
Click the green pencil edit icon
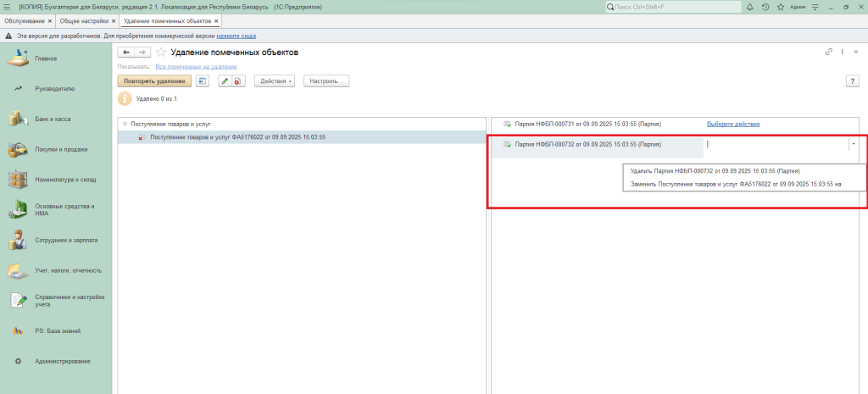coord(225,81)
